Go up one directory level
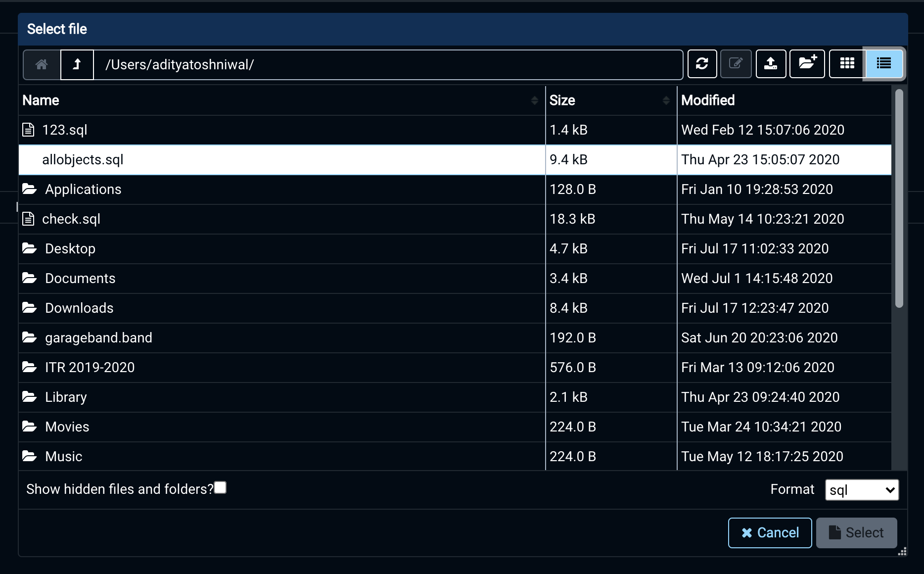The width and height of the screenshot is (924, 574). (77, 64)
